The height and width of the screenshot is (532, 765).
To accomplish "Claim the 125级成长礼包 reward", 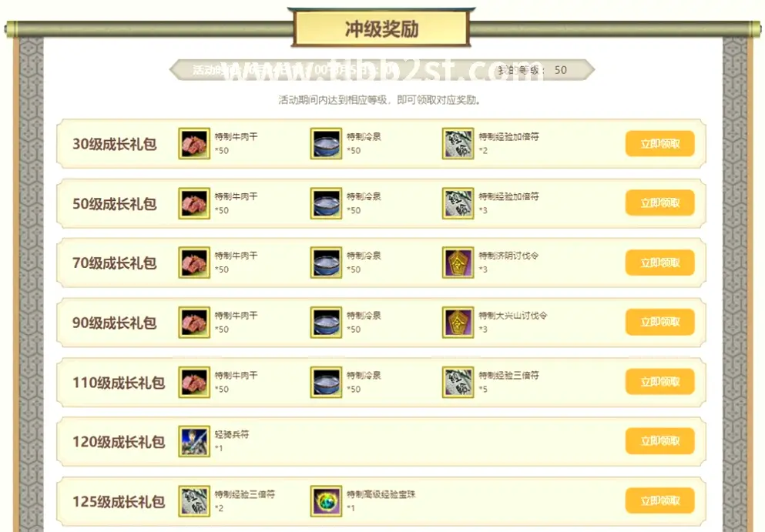I will coord(659,500).
